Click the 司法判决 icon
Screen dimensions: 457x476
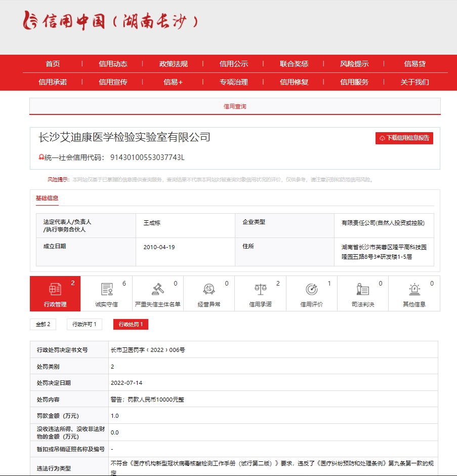[363, 289]
